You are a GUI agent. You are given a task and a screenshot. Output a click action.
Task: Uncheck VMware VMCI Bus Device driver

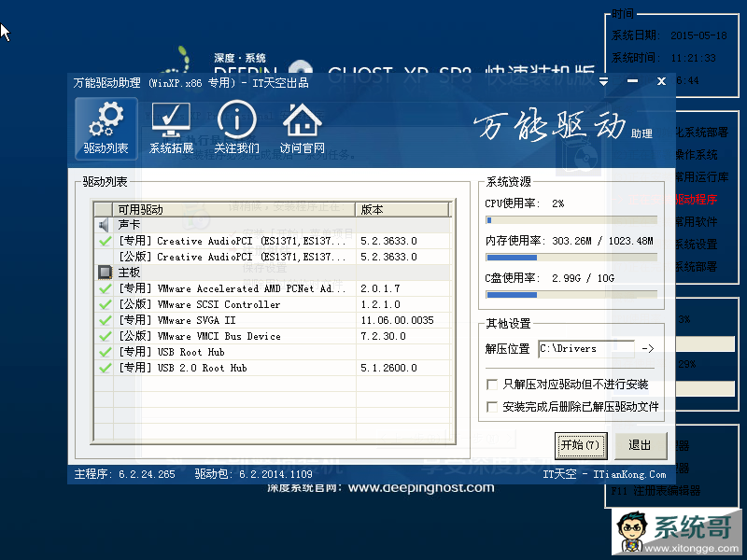(105, 336)
